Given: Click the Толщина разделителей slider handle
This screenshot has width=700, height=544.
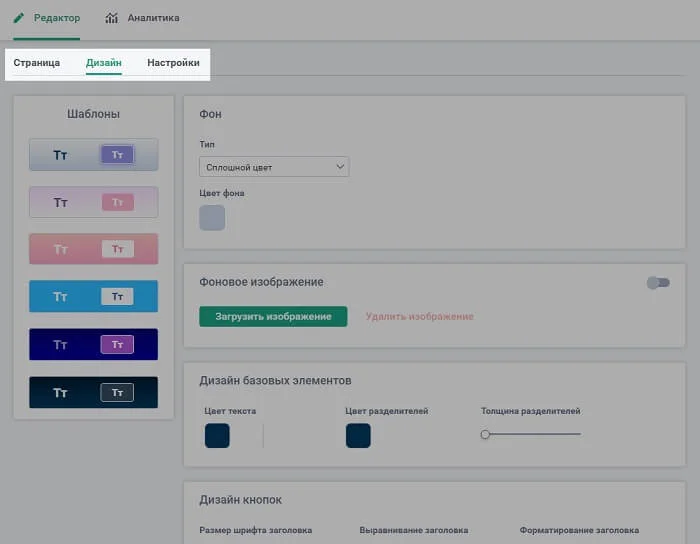Looking at the screenshot, I should [x=485, y=435].
